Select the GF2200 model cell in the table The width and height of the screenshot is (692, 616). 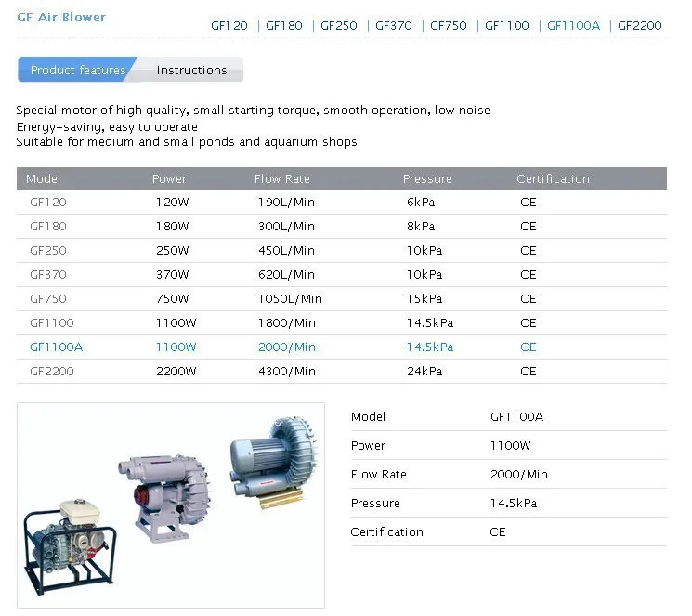(52, 371)
